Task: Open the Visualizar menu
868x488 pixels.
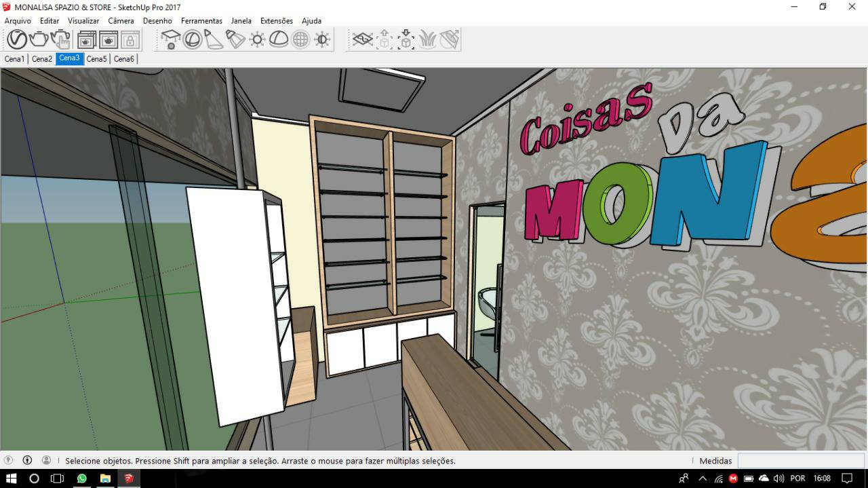Action: pos(83,21)
